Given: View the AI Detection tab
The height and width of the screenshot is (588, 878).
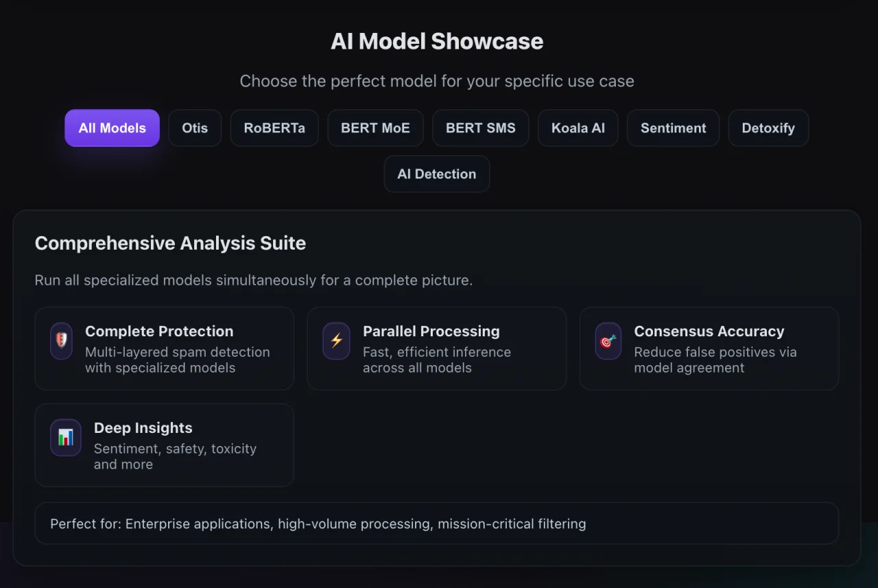Looking at the screenshot, I should tap(436, 174).
